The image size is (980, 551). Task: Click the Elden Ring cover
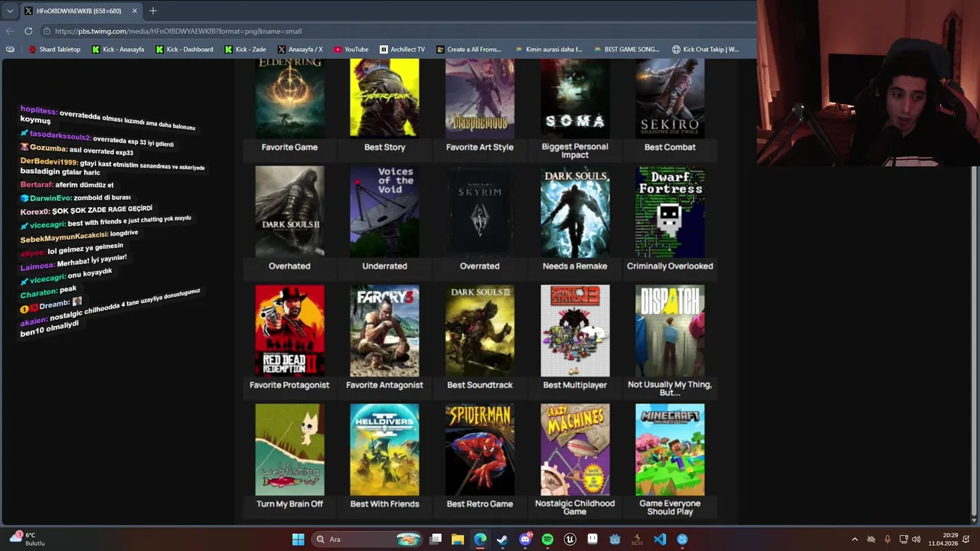coord(289,98)
